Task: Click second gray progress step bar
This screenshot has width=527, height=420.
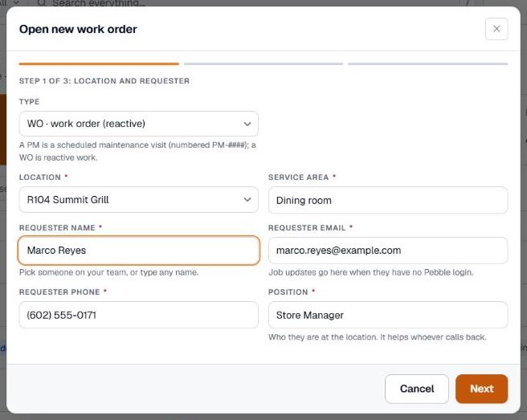Action: pyautogui.click(x=263, y=63)
